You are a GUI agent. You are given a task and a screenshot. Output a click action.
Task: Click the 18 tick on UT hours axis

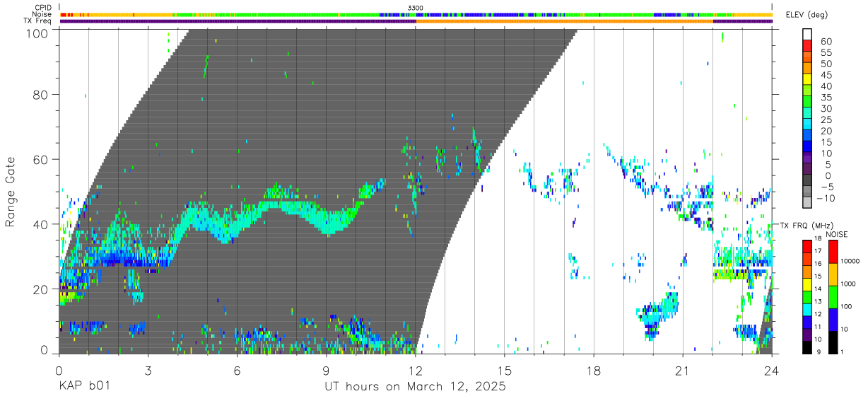[594, 370]
